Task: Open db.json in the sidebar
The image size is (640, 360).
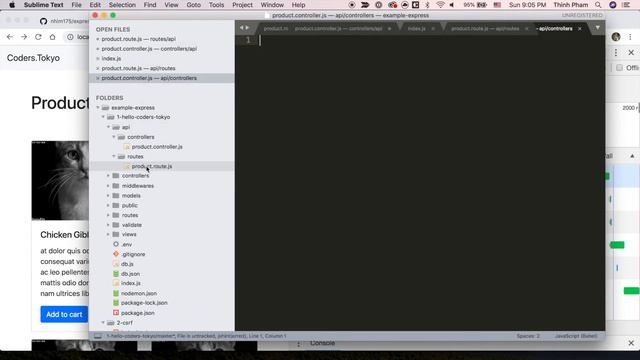Action: tap(130, 274)
